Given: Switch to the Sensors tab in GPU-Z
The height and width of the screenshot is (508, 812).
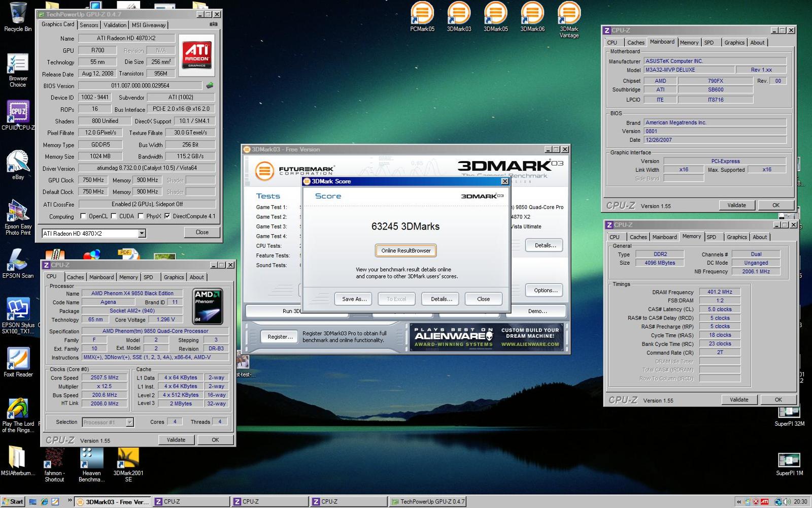Looking at the screenshot, I should coord(89,25).
